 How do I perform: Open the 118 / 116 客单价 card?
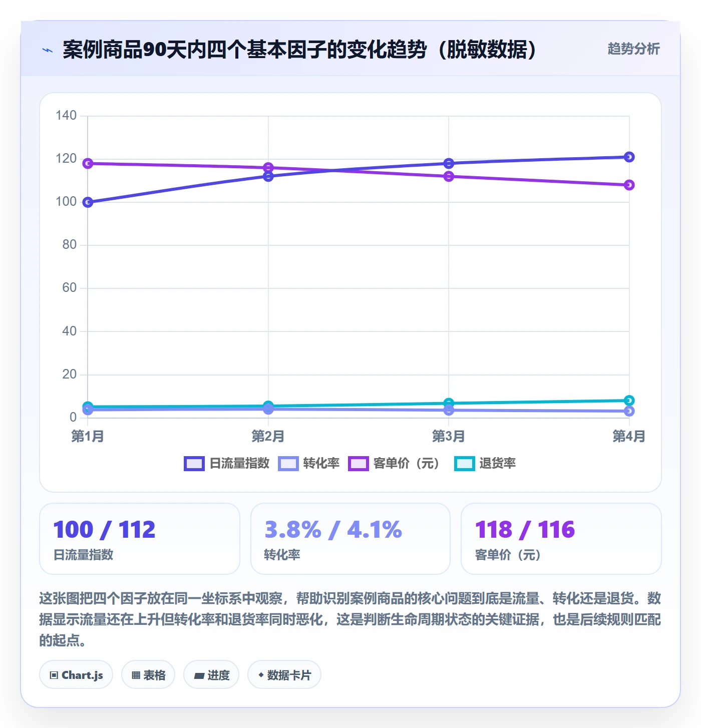coord(561,539)
